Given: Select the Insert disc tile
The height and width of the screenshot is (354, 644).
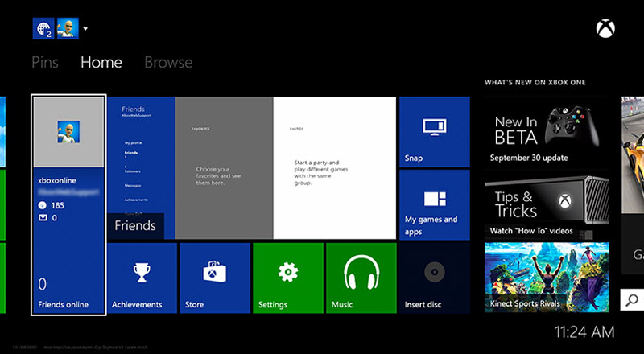Looking at the screenshot, I should pos(434,278).
